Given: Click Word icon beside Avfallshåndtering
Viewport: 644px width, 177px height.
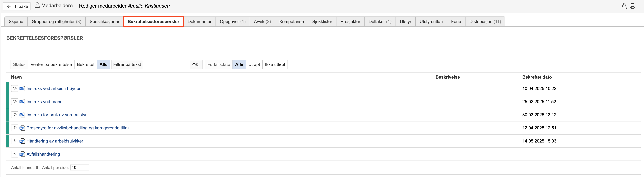Looking at the screenshot, I should point(22,154).
